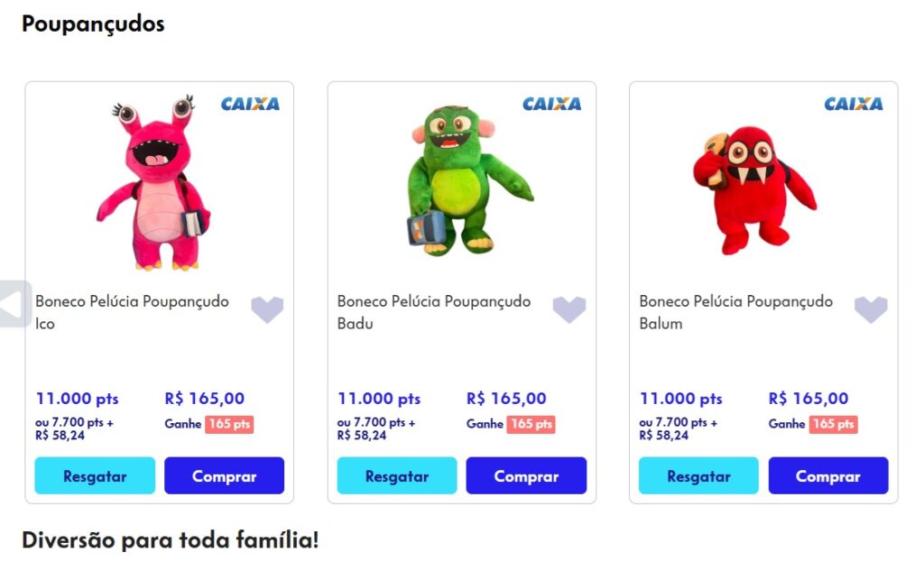Open Boneco Pelúcia Poupançudo Badu title

434,311
